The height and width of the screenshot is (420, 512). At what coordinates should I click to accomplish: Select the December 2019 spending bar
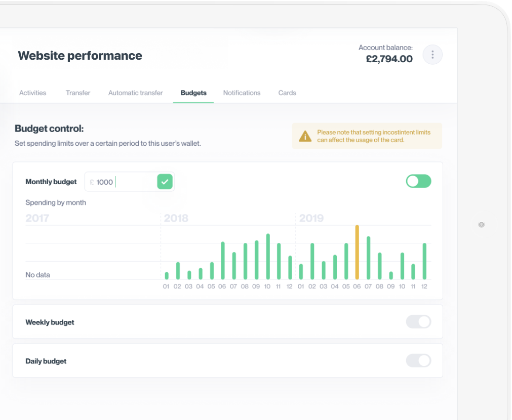point(424,262)
